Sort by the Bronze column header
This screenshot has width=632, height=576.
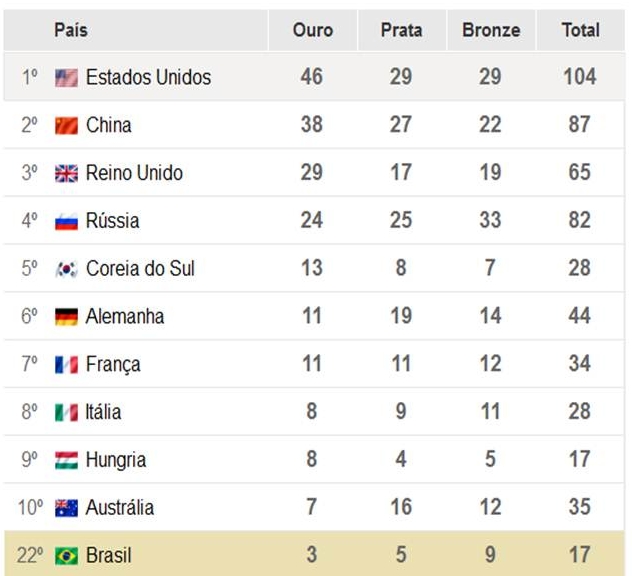point(491,30)
